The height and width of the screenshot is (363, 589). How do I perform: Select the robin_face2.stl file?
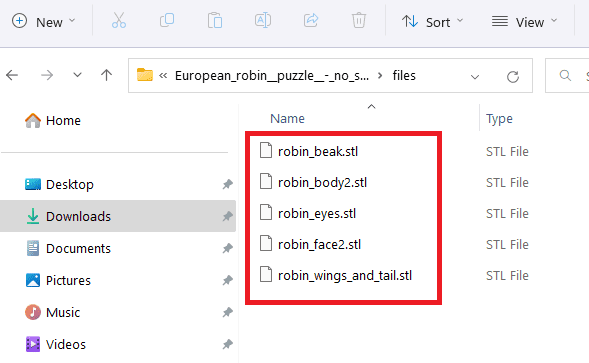(x=319, y=245)
